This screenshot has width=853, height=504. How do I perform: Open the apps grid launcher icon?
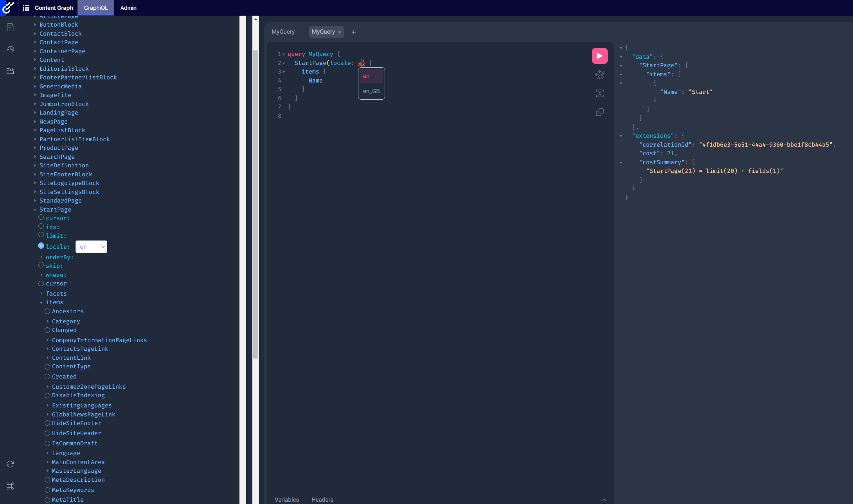pyautogui.click(x=26, y=8)
